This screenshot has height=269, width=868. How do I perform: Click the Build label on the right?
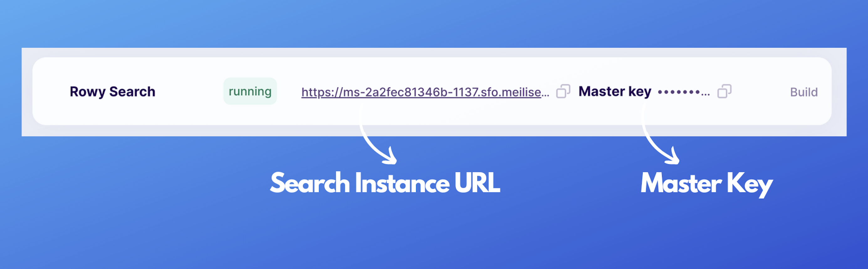[804, 92]
